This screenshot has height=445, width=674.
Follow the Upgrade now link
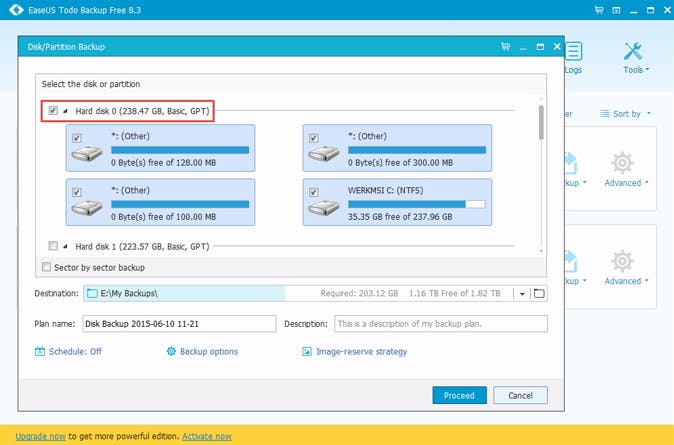(40, 436)
